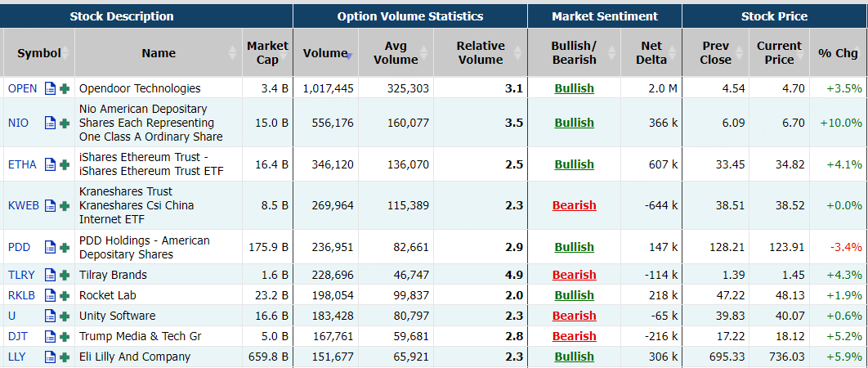Add KWEB with the green plus icon

(65, 205)
